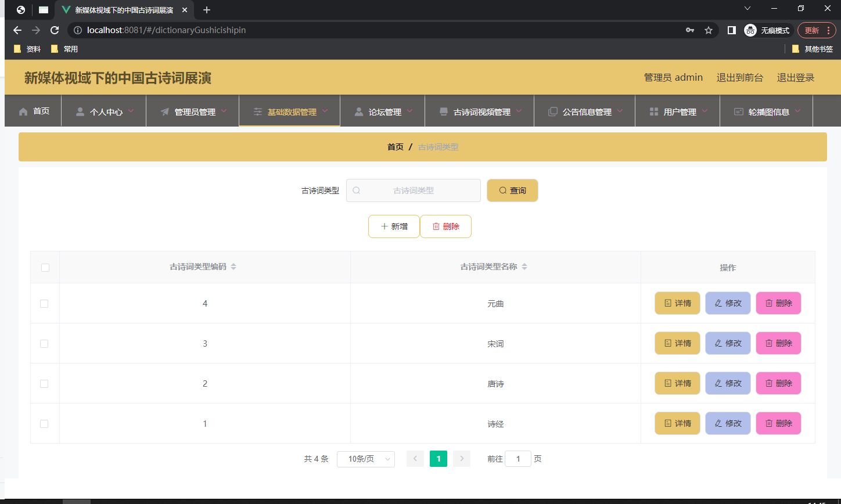View 详情 for the 宋词 row
This screenshot has width=841, height=504.
[677, 343]
